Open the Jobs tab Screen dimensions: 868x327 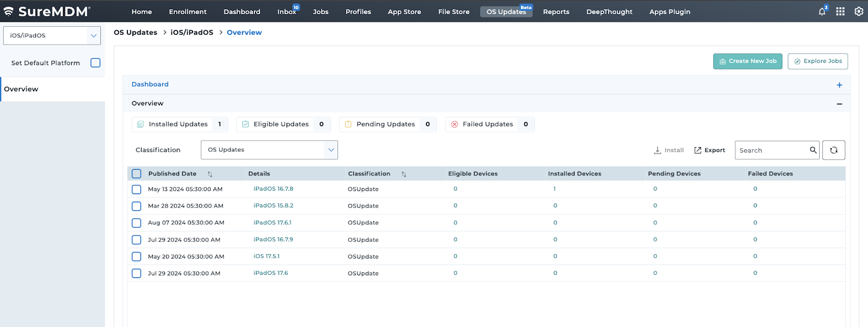coord(321,12)
